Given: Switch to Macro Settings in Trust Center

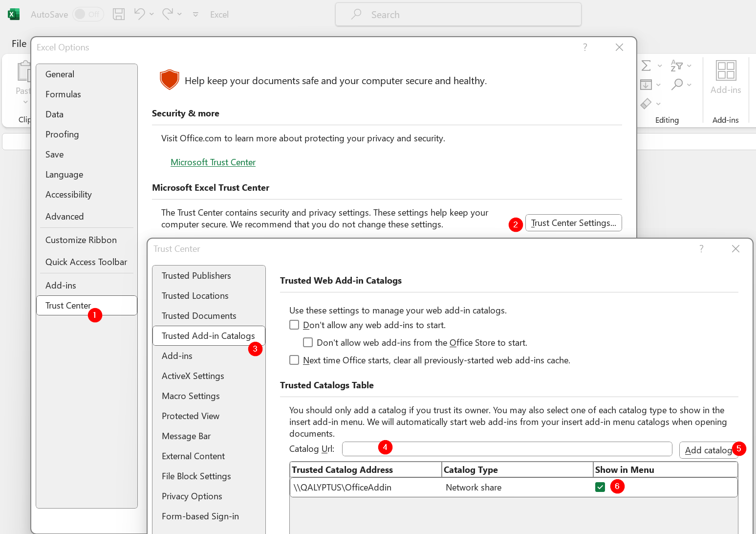Looking at the screenshot, I should 191,396.
